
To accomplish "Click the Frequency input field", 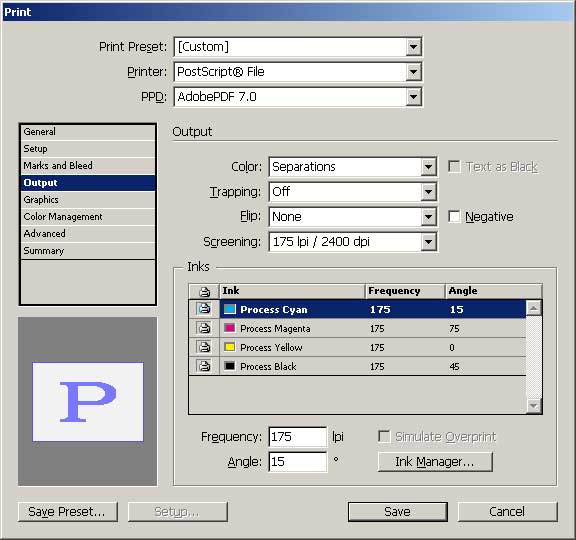I will (x=298, y=437).
